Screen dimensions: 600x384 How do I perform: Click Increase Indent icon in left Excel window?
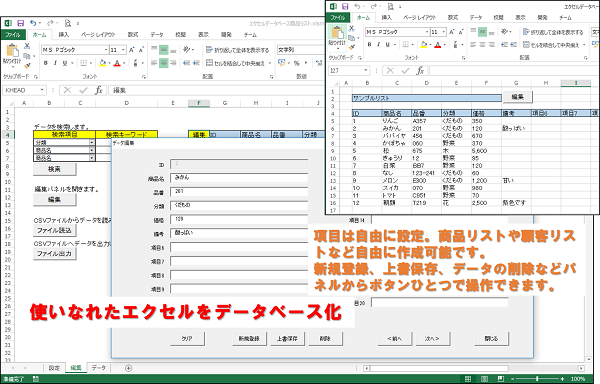point(196,63)
